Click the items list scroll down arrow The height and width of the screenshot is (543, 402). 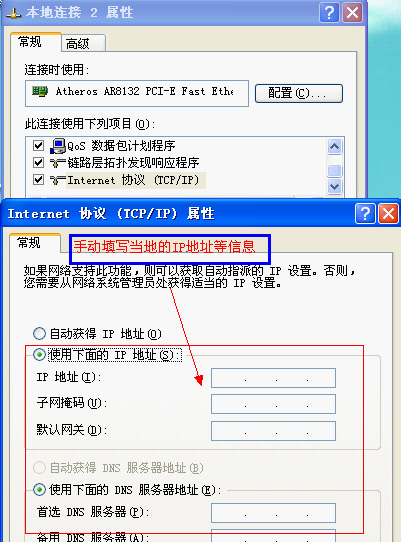(334, 186)
